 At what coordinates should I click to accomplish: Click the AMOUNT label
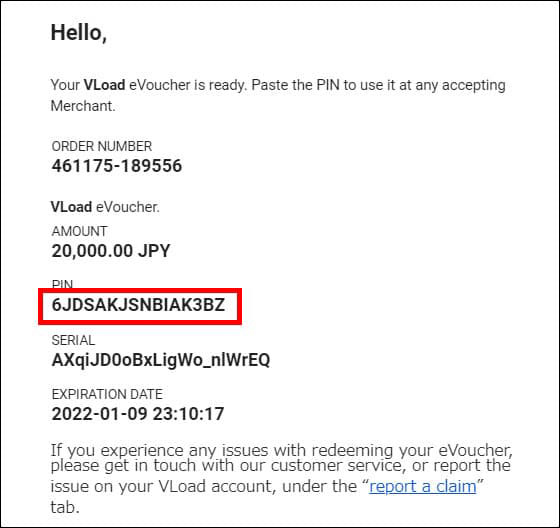79,231
